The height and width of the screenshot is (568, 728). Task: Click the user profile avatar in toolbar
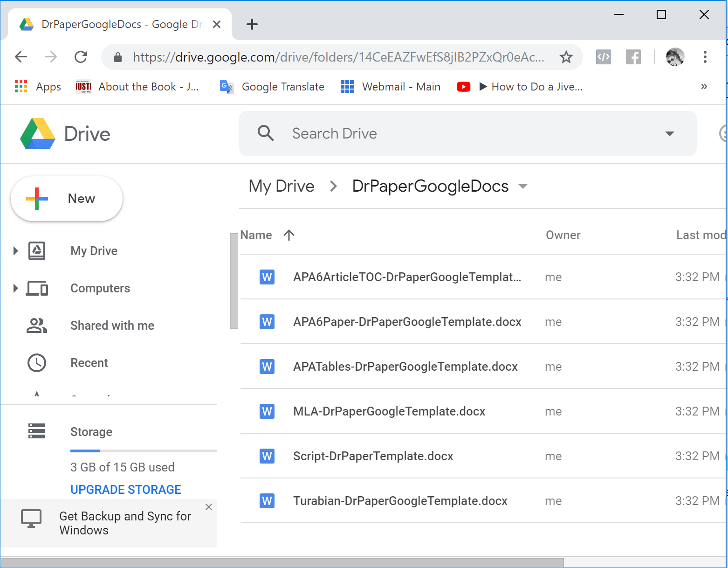pyautogui.click(x=674, y=57)
